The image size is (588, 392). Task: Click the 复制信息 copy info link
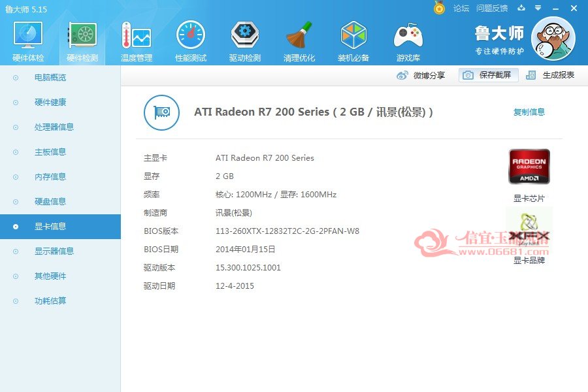pos(529,112)
